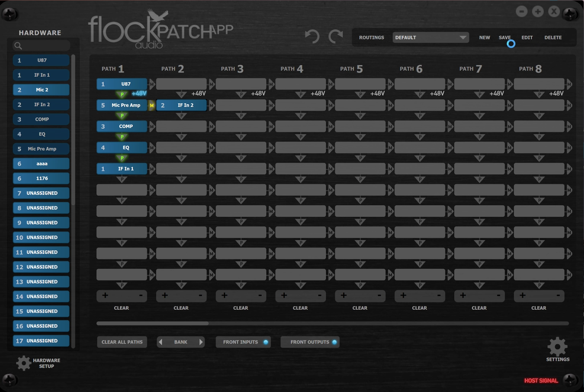Viewport: 584px width, 392px height.
Task: Click DELETE routing
Action: coord(553,37)
